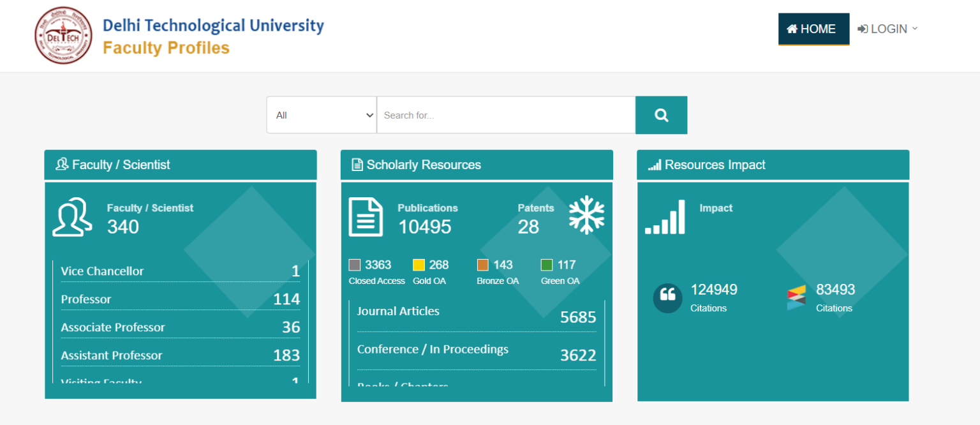The height and width of the screenshot is (425, 980).
Task: Click the Professor faculty count row
Action: [180, 299]
